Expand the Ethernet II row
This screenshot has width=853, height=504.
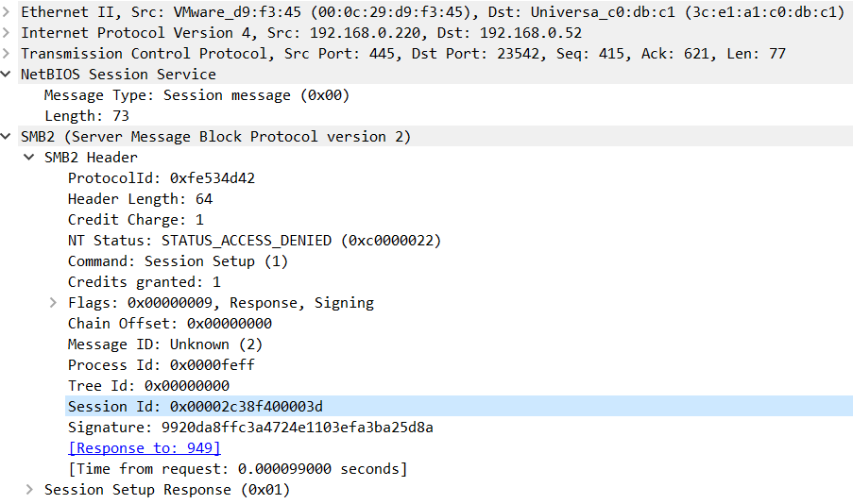[x=6, y=12]
